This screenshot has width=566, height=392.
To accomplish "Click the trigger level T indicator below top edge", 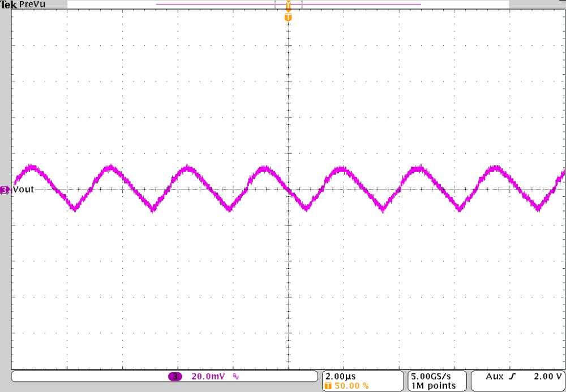I will (x=288, y=18).
